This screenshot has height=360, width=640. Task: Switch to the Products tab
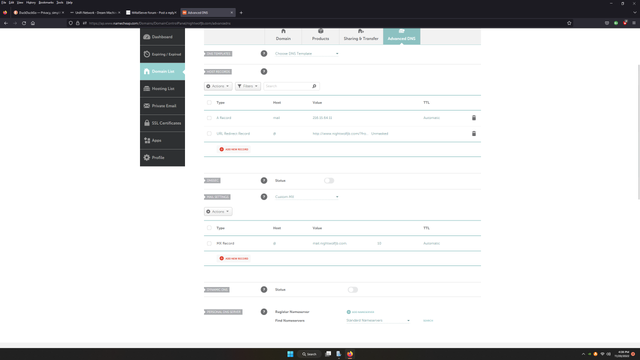(320, 36)
